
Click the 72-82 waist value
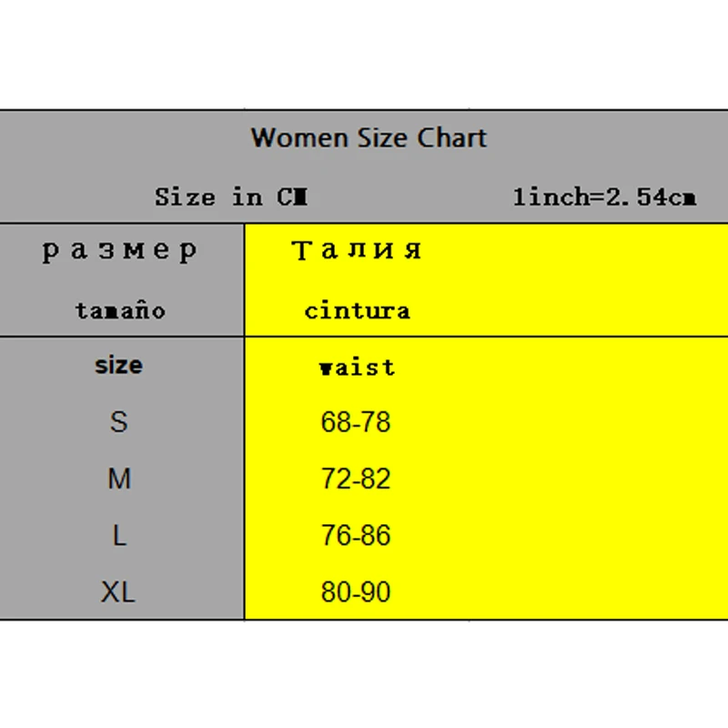[x=356, y=479]
